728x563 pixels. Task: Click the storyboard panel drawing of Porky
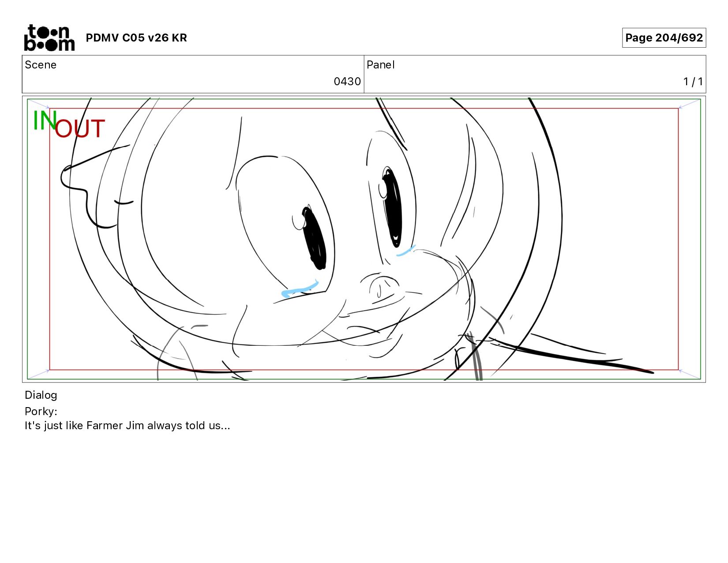[364, 239]
